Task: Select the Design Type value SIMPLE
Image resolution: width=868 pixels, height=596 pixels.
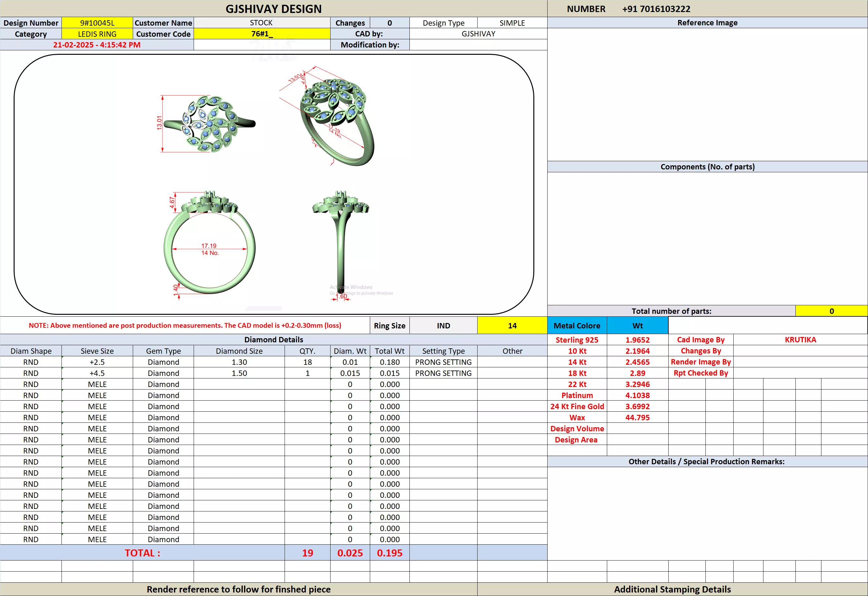Action: click(512, 23)
